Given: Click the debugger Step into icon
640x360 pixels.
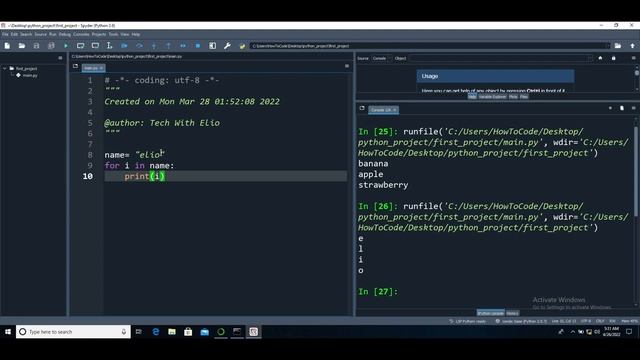Looking at the screenshot, I should point(154,46).
